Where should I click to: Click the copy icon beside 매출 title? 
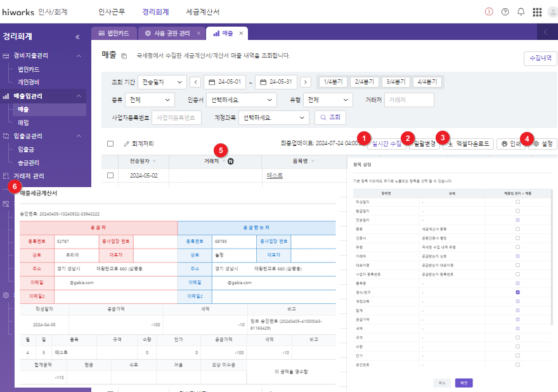[124, 56]
